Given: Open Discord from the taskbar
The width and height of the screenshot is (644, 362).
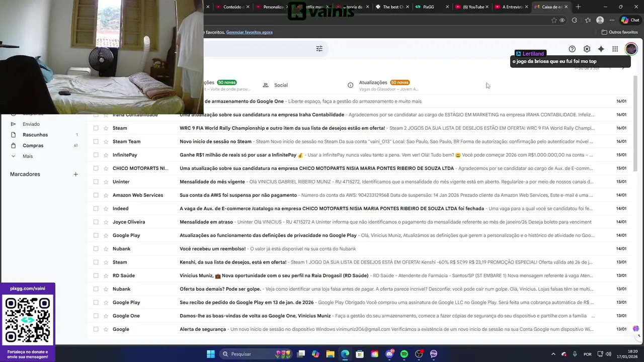Looking at the screenshot, I should tap(389, 354).
